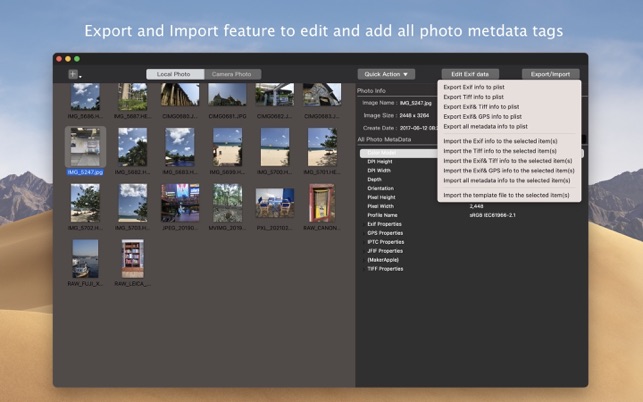This screenshot has height=402, width=643.
Task: Zoom the window with the green button
Action: (77, 59)
